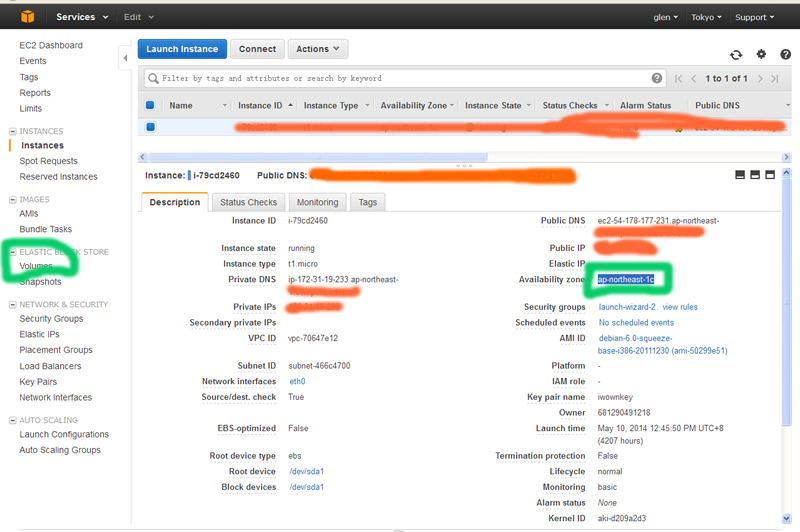Open the eth0 network interface link
Image resolution: width=800 pixels, height=532 pixels.
(x=297, y=382)
